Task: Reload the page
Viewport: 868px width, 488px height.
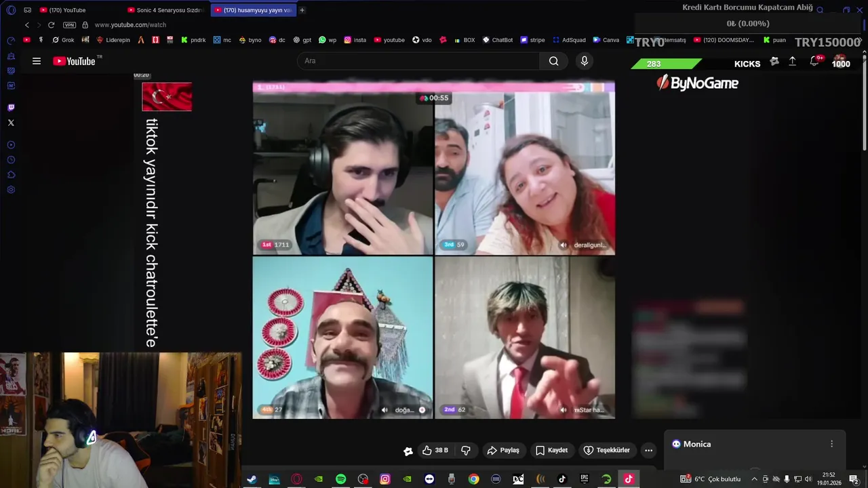Action: 51,25
